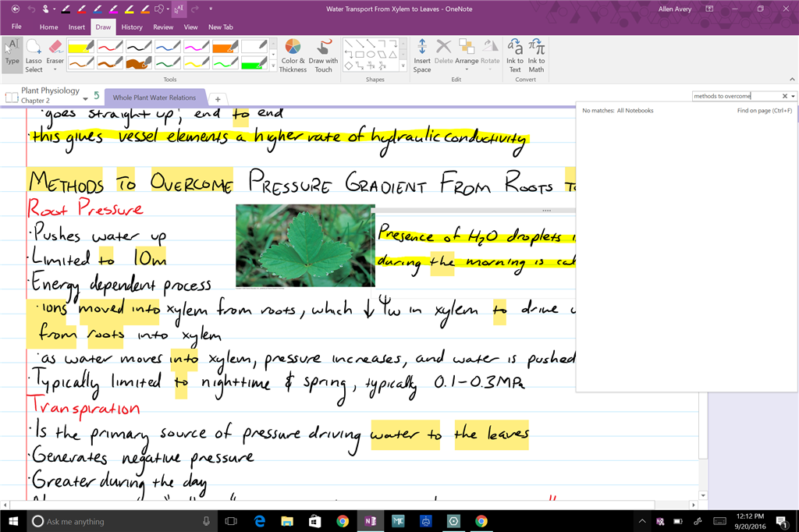
Task: Open the Allen Avery account menu
Action: 675,9
